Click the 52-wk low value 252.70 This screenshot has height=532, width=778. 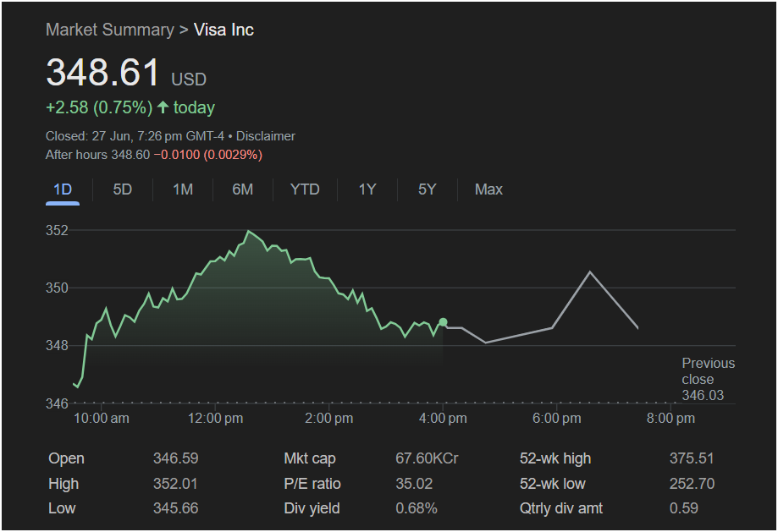[x=692, y=484]
